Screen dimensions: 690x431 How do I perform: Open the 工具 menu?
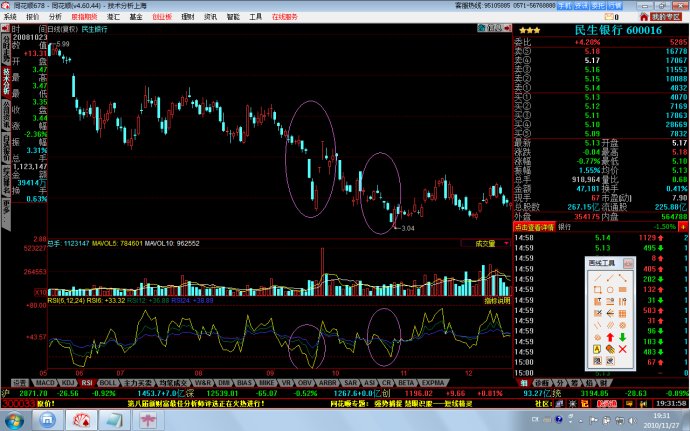pos(256,17)
